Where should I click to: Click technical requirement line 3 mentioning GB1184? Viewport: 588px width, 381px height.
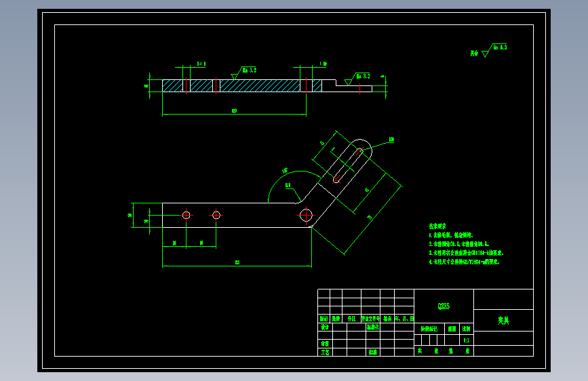click(x=466, y=253)
